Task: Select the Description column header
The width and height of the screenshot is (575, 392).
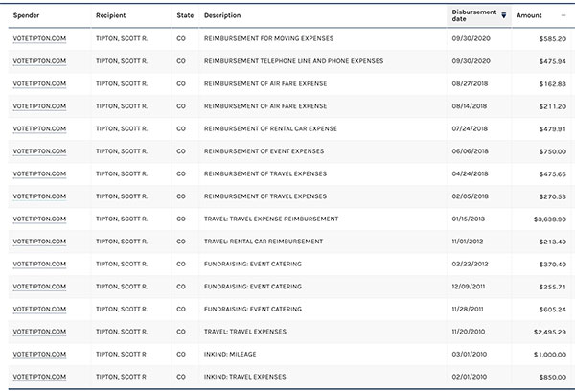Action: [x=222, y=15]
